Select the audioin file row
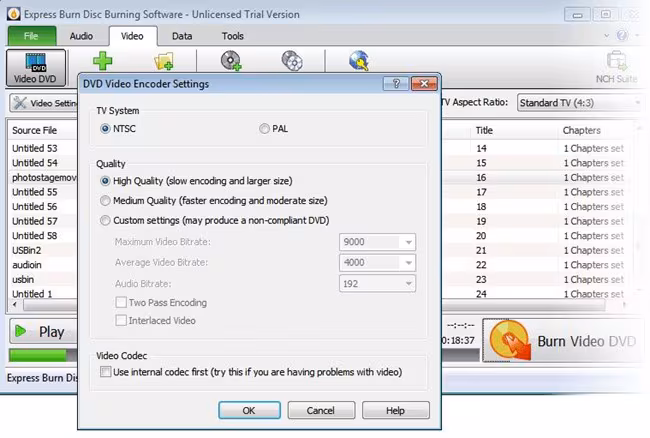Screen dimensions: 650x438 (x=27, y=265)
